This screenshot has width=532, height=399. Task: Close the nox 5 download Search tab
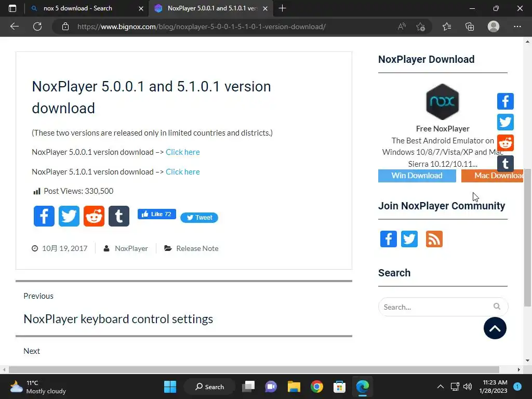tap(141, 8)
